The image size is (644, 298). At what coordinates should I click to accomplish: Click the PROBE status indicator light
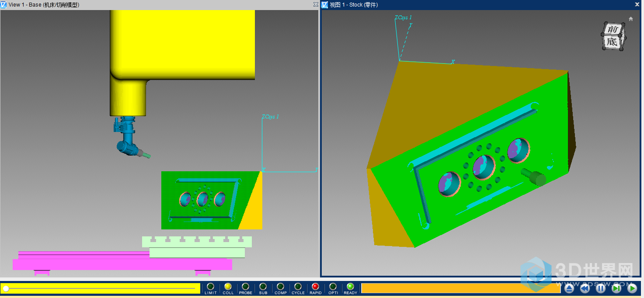click(245, 287)
